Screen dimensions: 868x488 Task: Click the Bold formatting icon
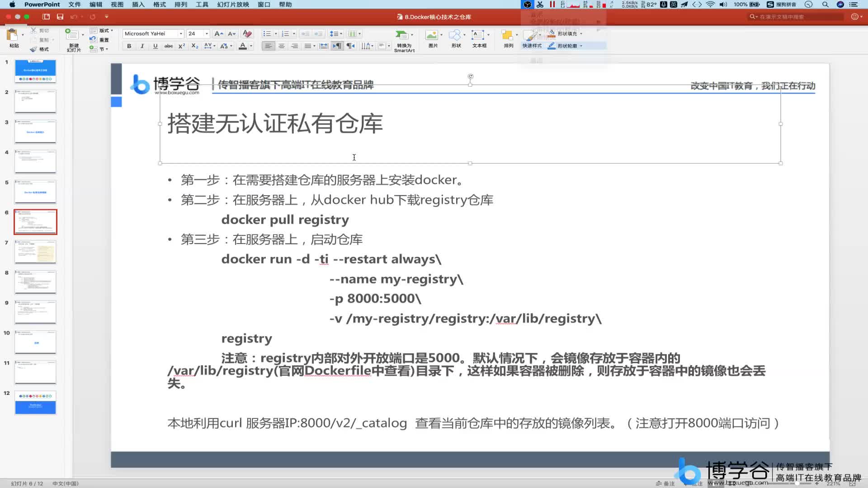[128, 46]
